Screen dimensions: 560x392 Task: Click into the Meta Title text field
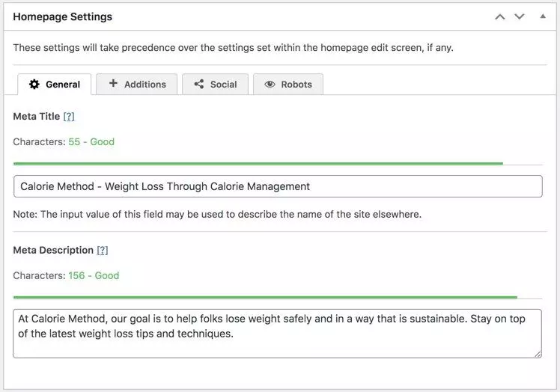click(x=278, y=186)
